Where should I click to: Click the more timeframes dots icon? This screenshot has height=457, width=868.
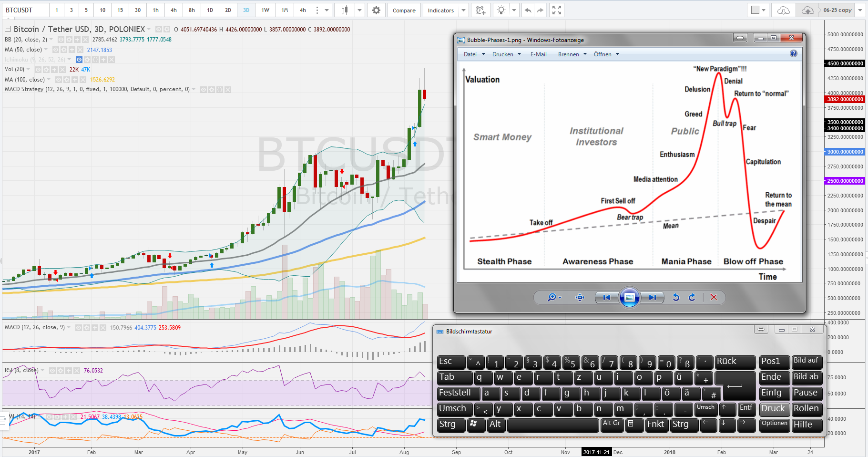click(x=317, y=10)
